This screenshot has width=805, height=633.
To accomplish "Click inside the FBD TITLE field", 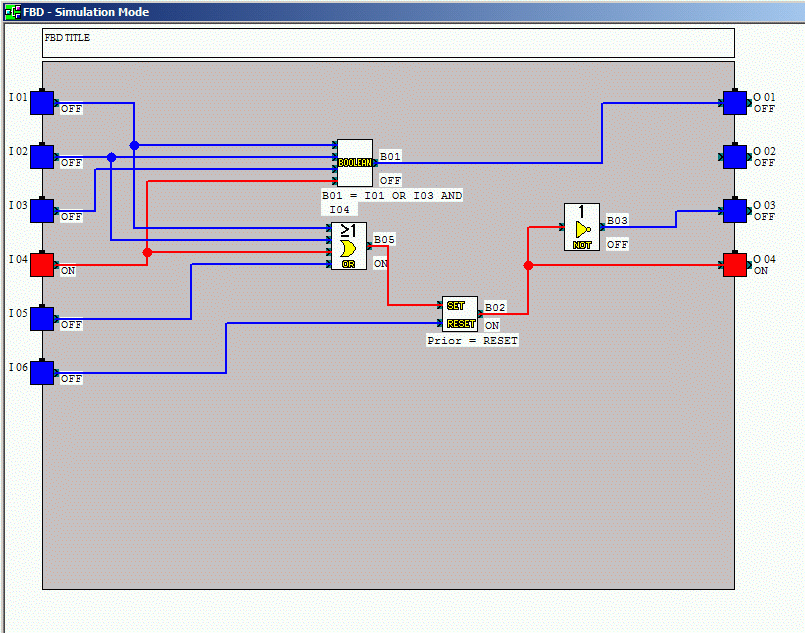I will pos(388,43).
